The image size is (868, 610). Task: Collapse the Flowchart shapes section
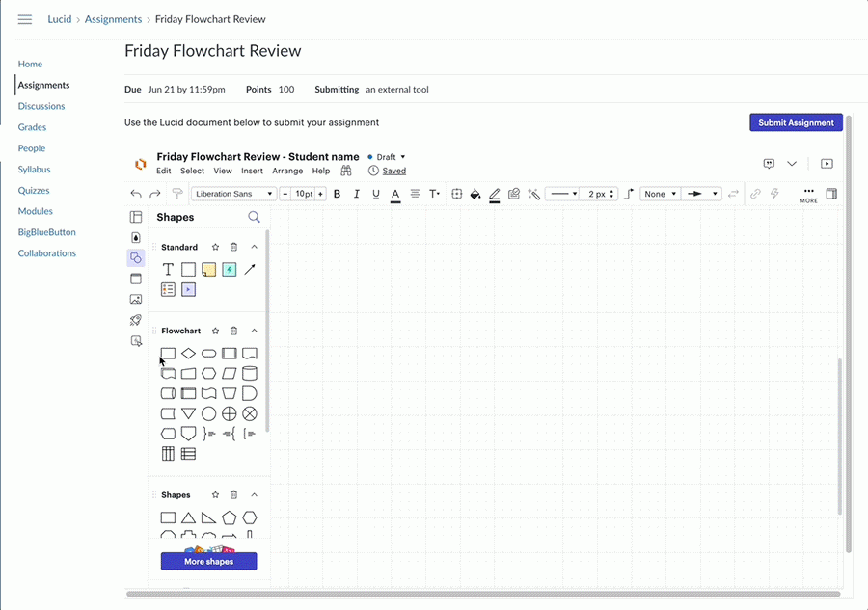pos(255,331)
